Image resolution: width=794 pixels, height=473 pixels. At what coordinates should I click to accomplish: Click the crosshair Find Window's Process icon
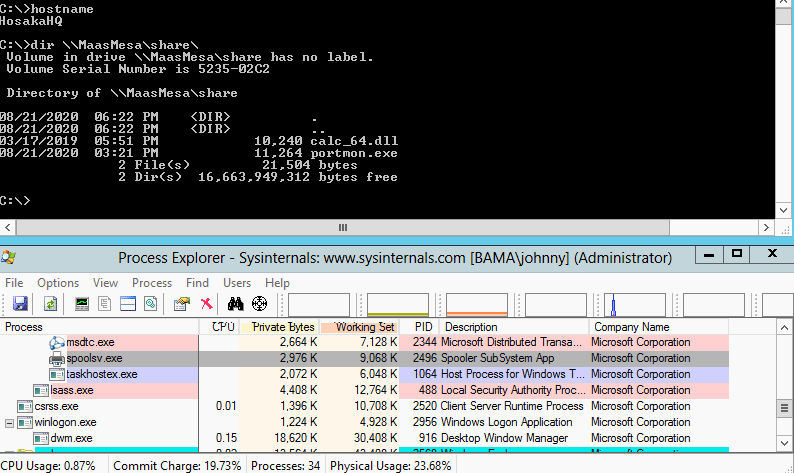point(259,304)
